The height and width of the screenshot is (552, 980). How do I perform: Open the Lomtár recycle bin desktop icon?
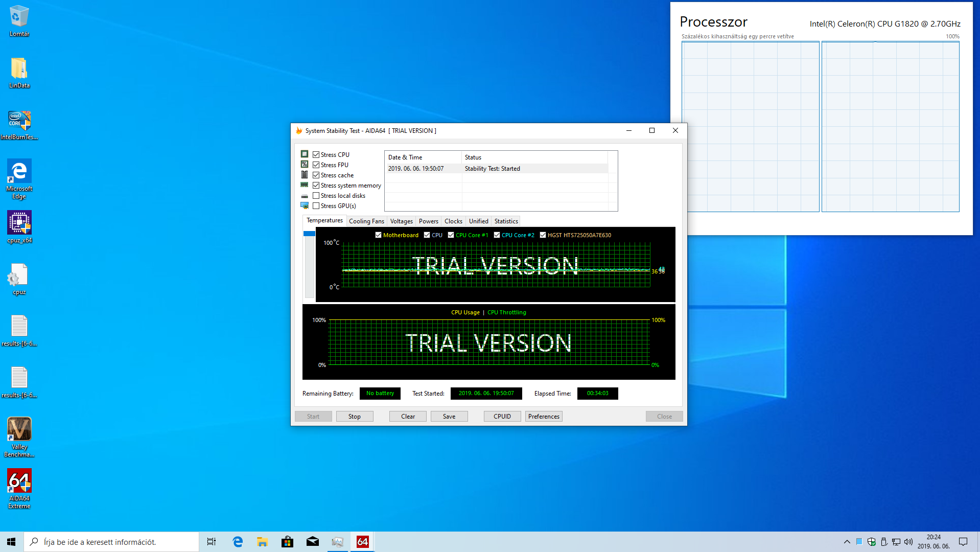pos(19,20)
